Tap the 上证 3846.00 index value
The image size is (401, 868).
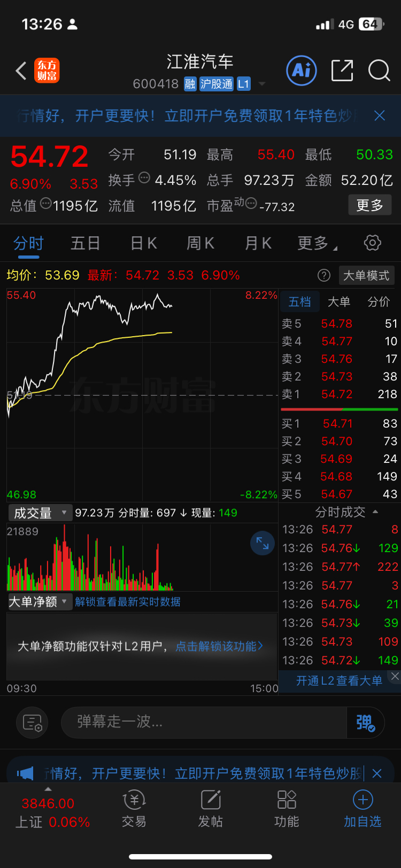(x=48, y=803)
